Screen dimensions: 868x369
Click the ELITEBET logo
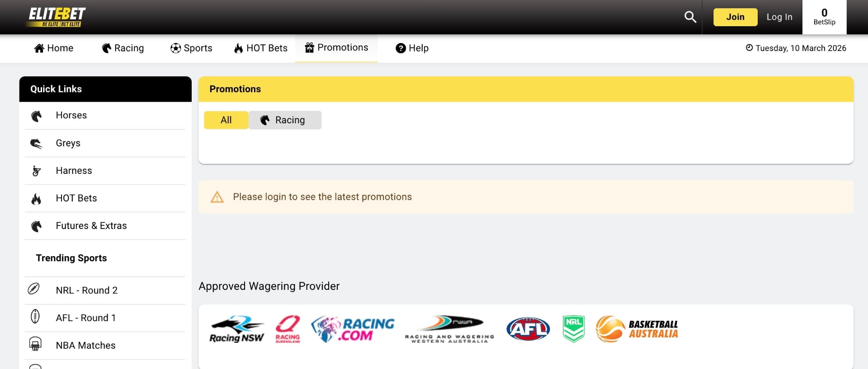(x=57, y=17)
